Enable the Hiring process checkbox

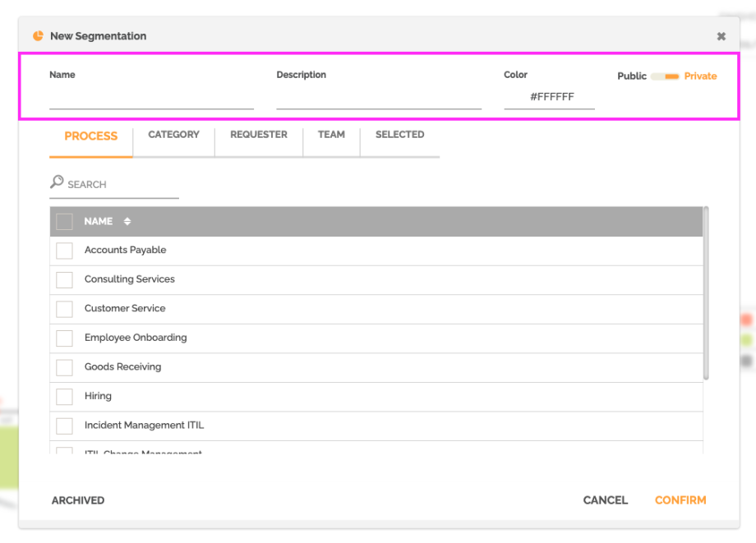tap(64, 397)
